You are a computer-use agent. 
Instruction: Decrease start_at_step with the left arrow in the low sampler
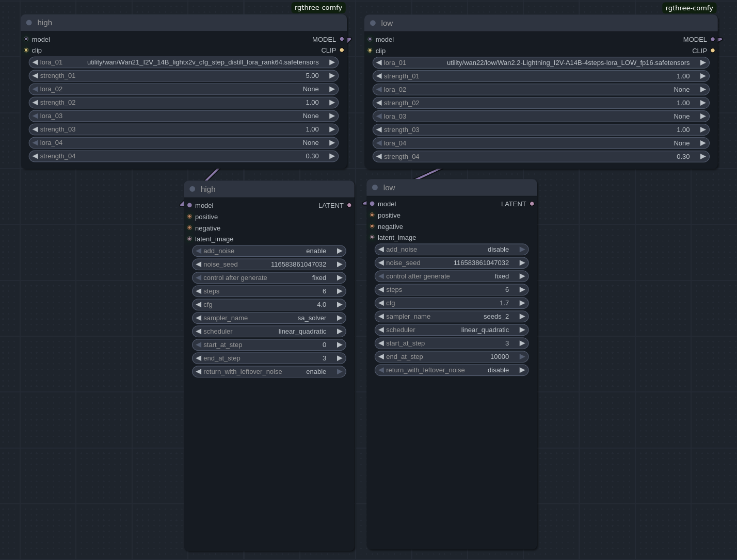(x=381, y=343)
